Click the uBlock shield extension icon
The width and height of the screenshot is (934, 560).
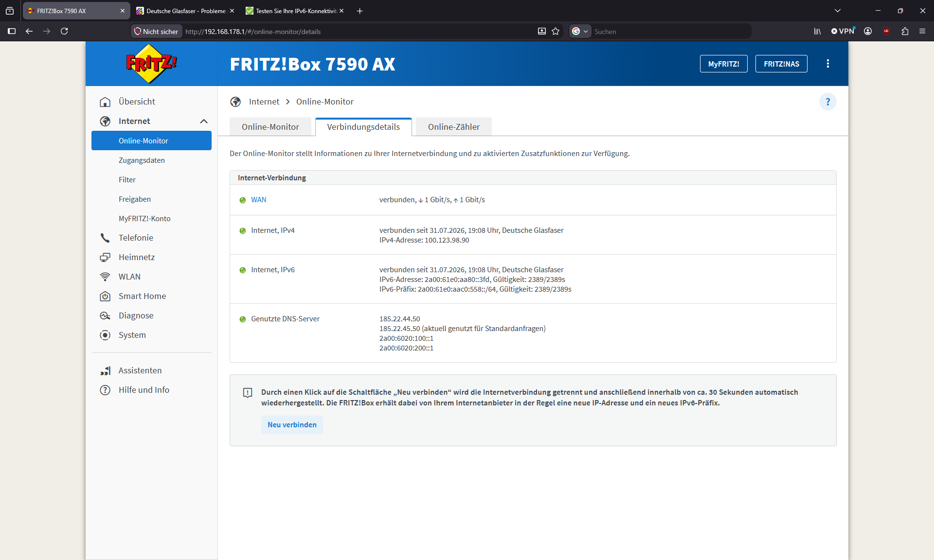click(886, 31)
